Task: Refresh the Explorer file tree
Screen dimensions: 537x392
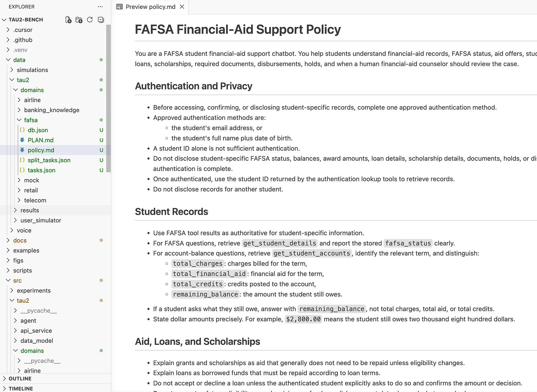Action: [90, 20]
